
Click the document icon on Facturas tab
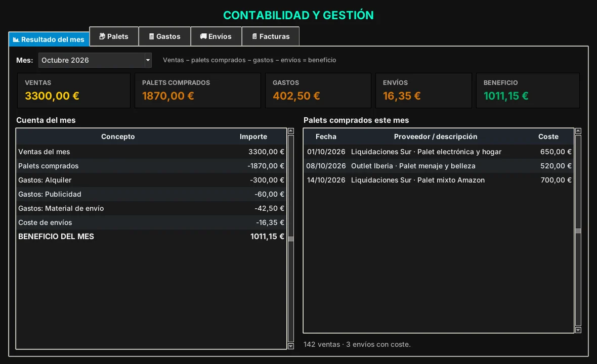click(254, 36)
